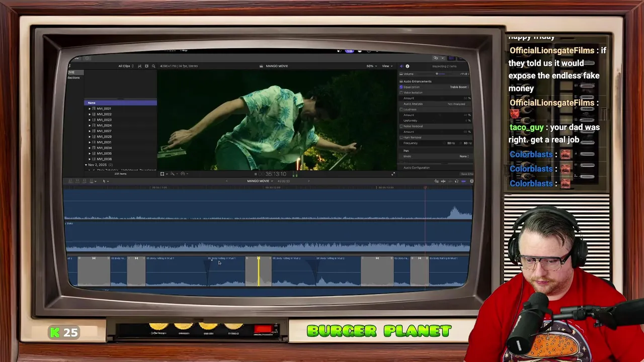Connect clip to primary storyline icon
644x362 pixels.
pos(70,181)
